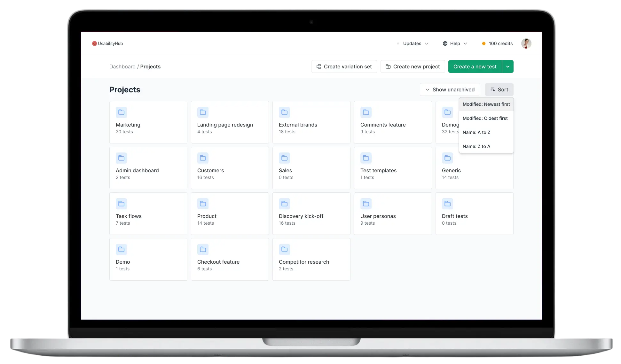The image size is (621, 364).
Task: Open User personas project title
Action: (378, 216)
